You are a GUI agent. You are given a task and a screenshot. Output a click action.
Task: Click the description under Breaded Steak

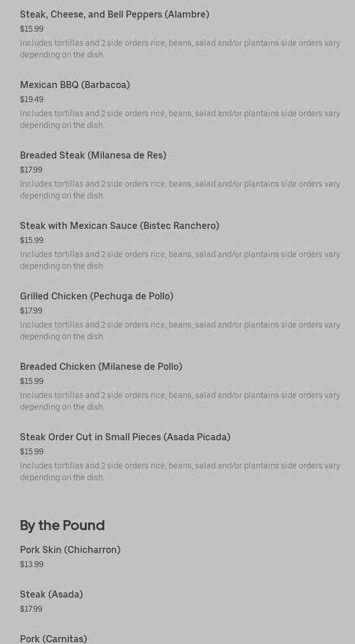(x=180, y=190)
